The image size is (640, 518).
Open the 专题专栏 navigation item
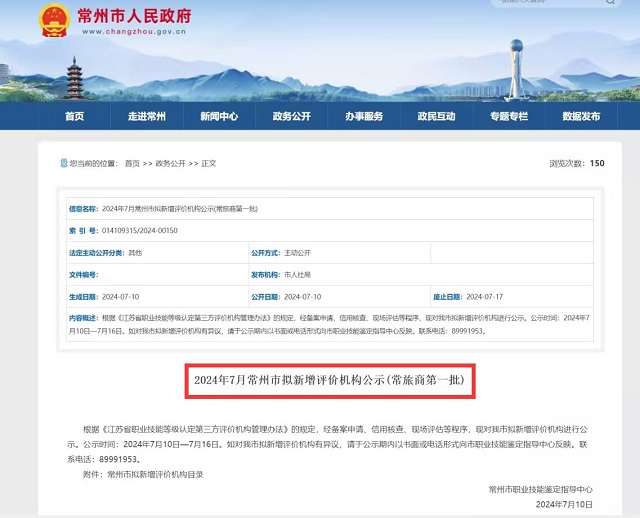(508, 116)
